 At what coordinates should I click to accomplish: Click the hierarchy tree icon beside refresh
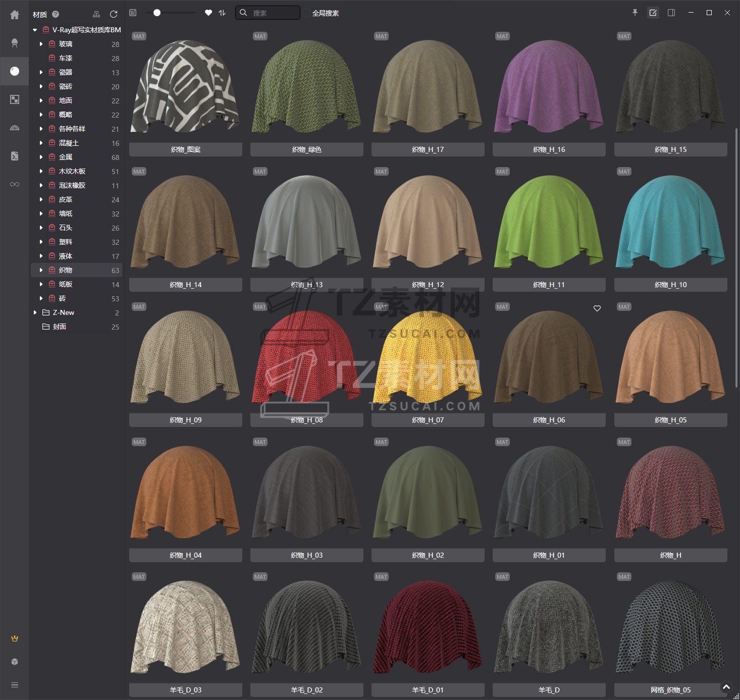(x=96, y=14)
